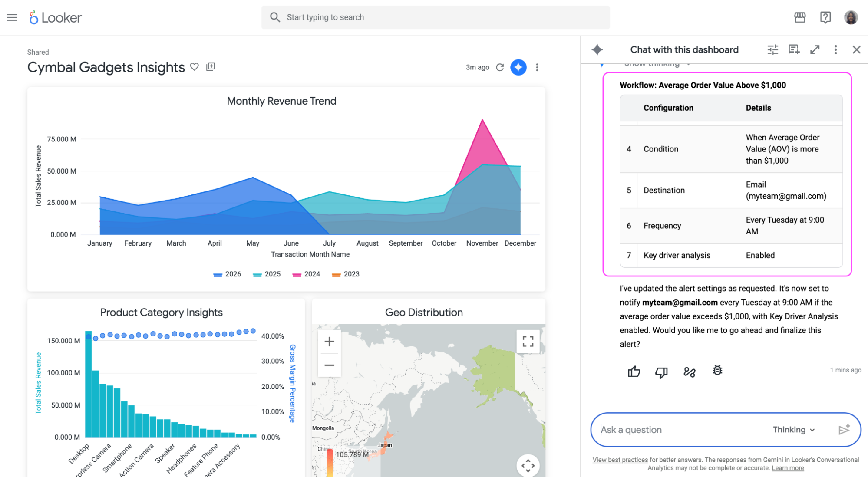This screenshot has width=868, height=477.
Task: Click the Details column header
Action: (758, 108)
